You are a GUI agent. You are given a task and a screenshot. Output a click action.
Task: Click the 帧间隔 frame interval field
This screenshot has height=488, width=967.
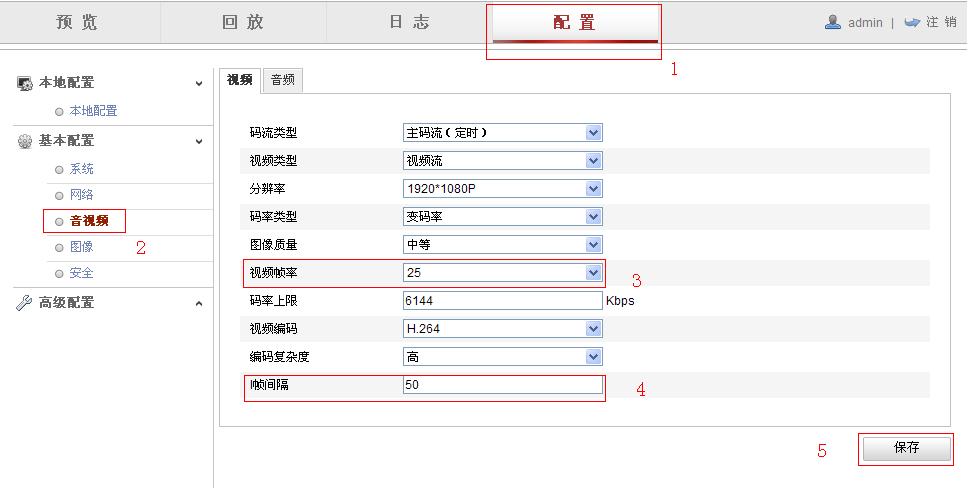[502, 385]
